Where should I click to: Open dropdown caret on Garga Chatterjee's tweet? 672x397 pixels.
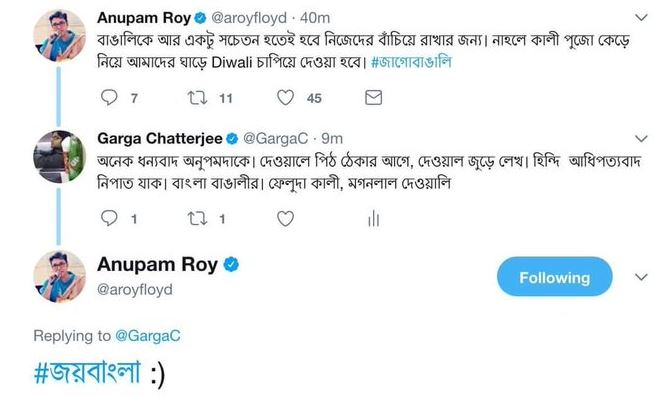click(641, 138)
